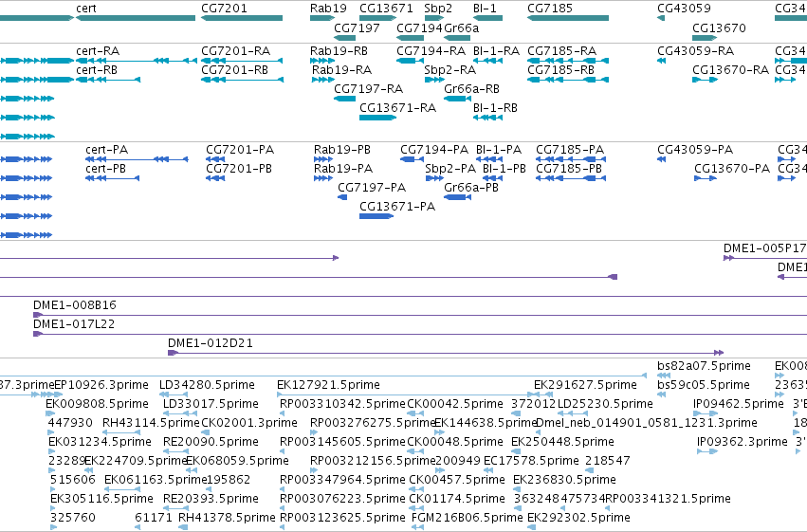807x532 pixels.
Task: Select the CG7194-PA protein label
Action: click(x=434, y=150)
